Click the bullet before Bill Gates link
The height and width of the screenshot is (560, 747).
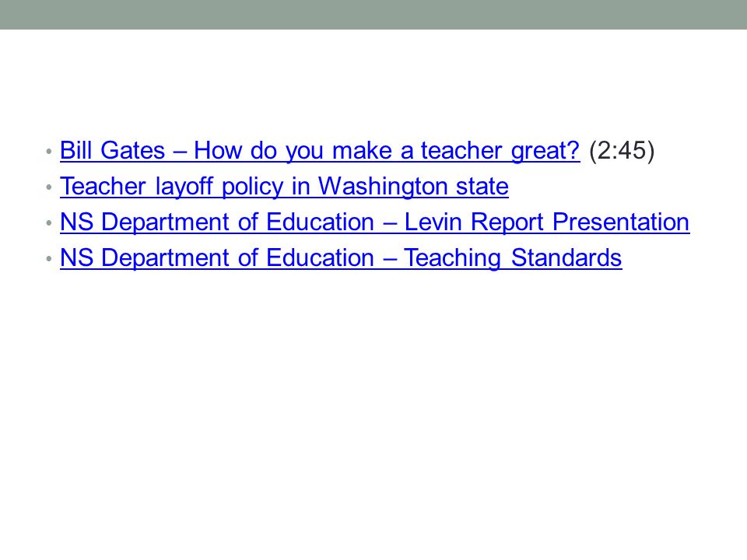(48, 152)
